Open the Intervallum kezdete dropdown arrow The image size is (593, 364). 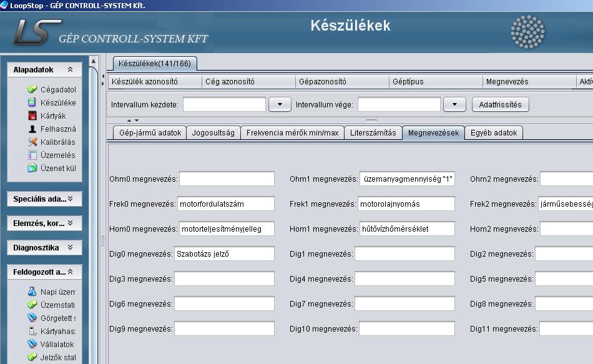[x=280, y=105]
